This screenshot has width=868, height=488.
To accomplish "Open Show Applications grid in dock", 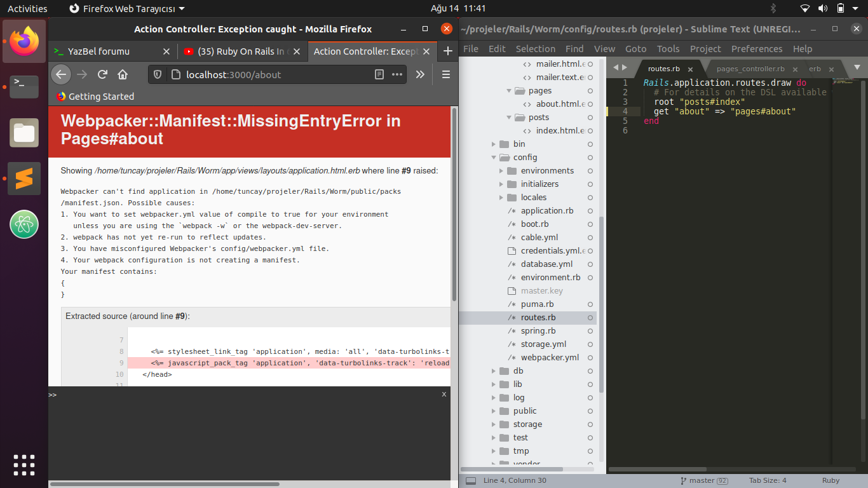I will click(24, 464).
